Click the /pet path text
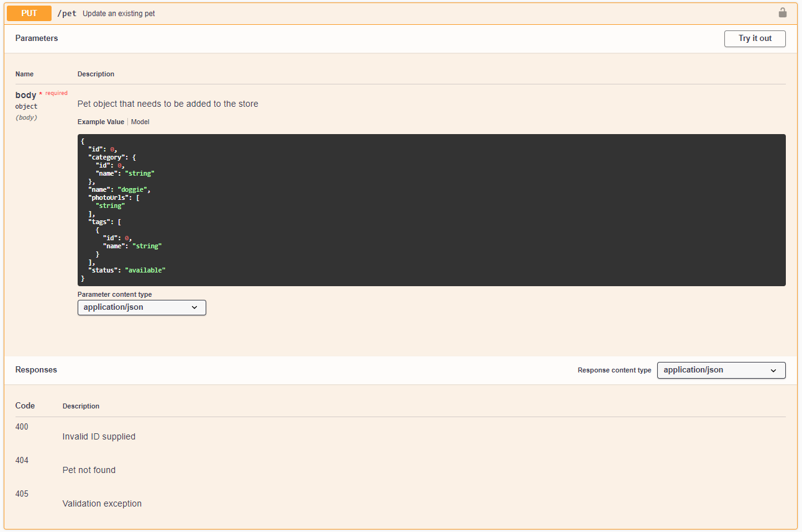 coord(67,13)
